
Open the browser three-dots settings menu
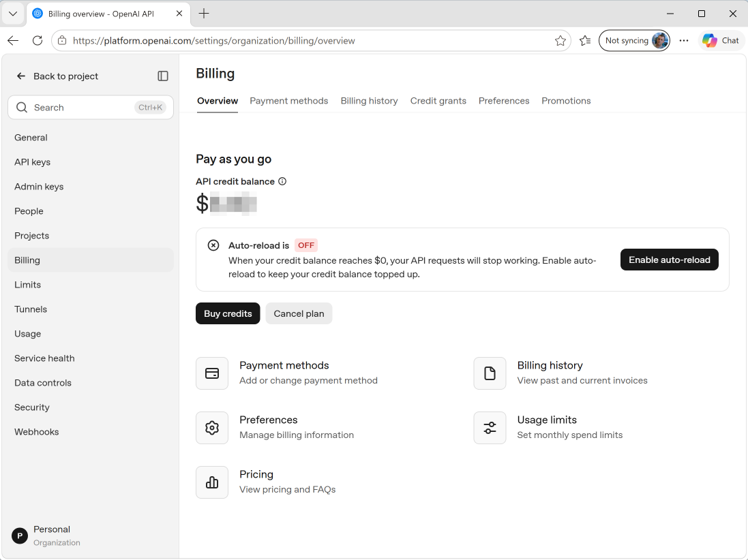(684, 41)
